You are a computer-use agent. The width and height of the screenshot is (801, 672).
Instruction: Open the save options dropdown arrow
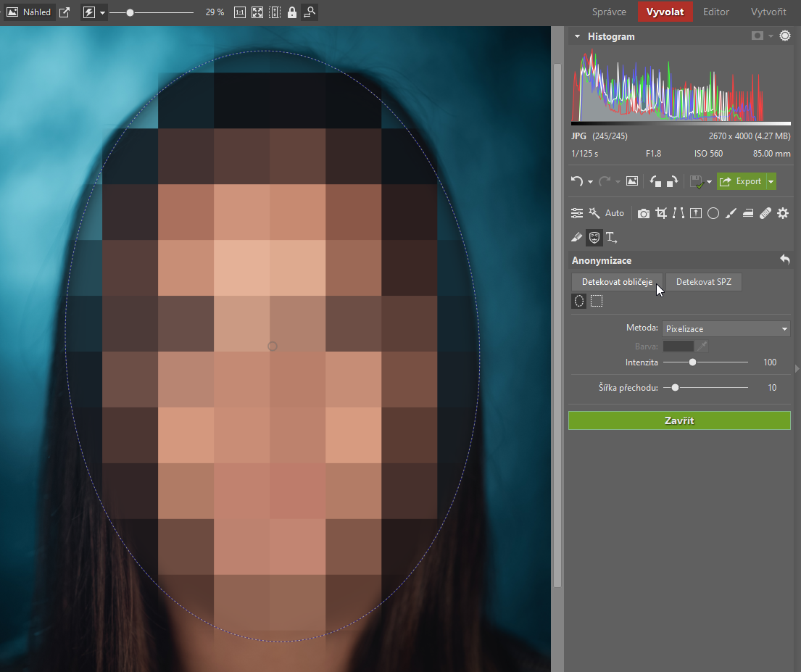point(709,182)
